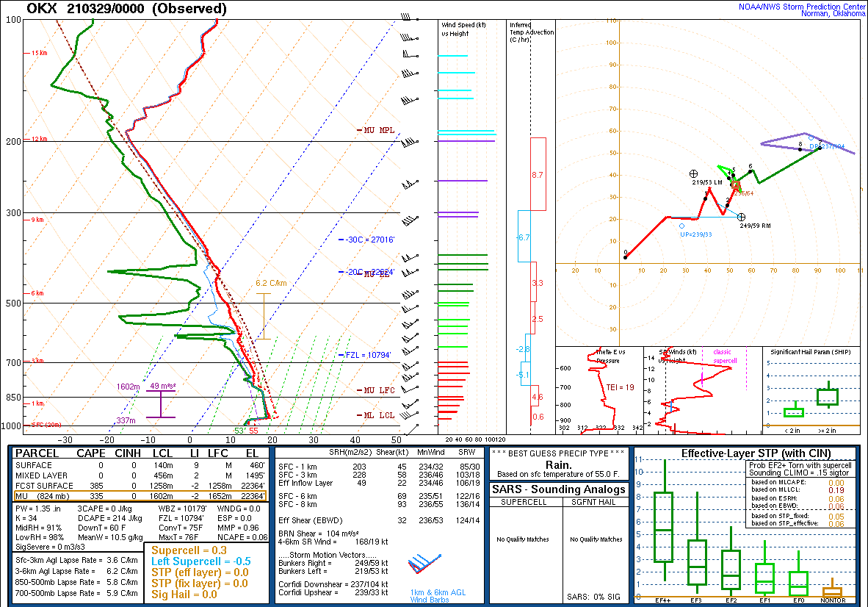Click 'Effective-Layer STP (with CIN)' title
This screenshot has height=607, width=868.
point(756,453)
